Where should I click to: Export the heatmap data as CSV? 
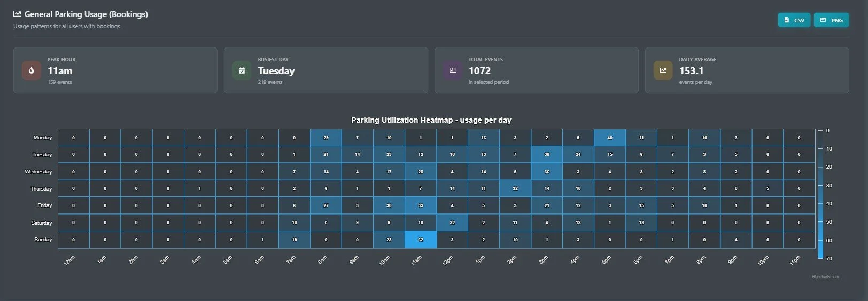[x=794, y=20]
